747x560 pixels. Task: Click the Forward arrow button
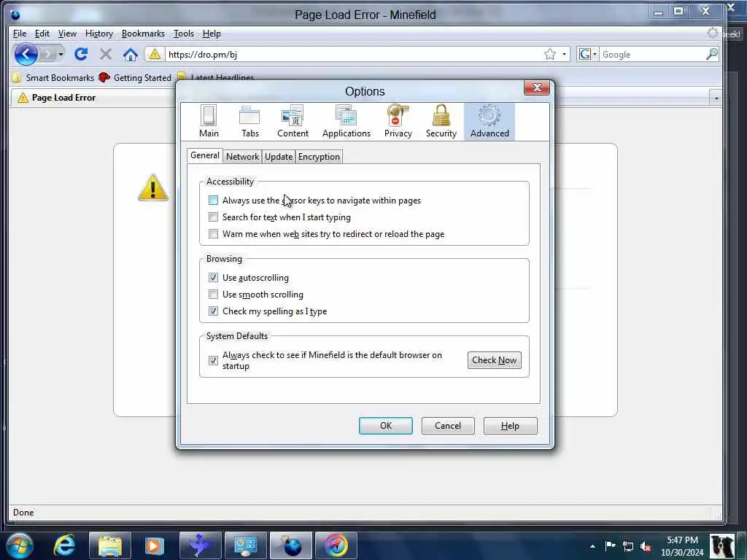click(x=47, y=54)
